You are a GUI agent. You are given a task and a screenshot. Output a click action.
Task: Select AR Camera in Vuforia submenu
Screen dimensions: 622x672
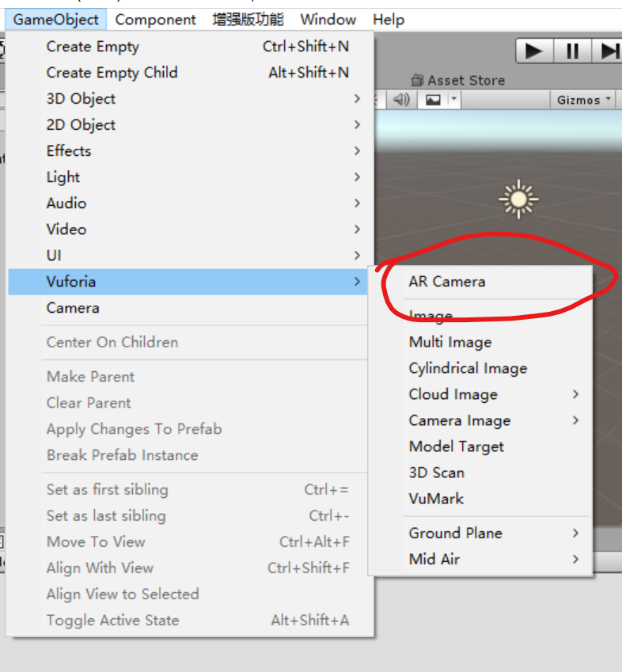pos(480,282)
